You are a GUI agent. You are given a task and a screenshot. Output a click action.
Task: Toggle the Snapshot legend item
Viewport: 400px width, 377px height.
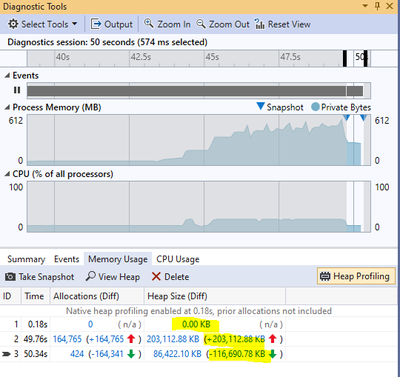click(x=280, y=107)
